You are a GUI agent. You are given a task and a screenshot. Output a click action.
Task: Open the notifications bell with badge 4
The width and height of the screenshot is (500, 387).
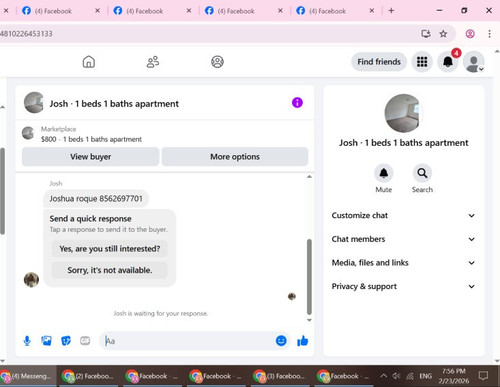[448, 62]
